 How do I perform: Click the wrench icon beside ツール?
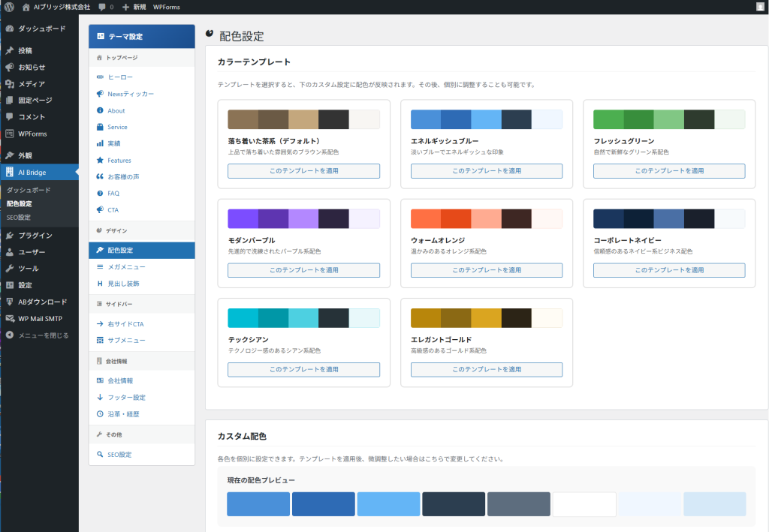9,269
